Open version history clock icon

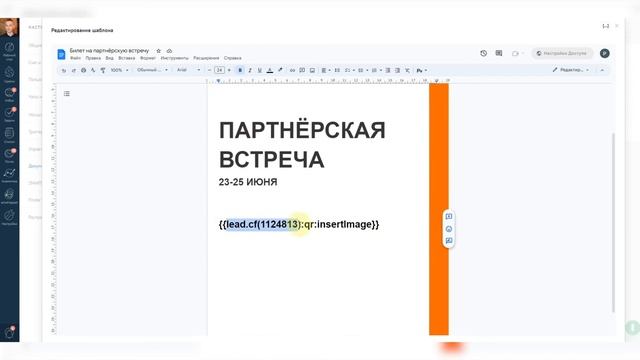[x=484, y=53]
